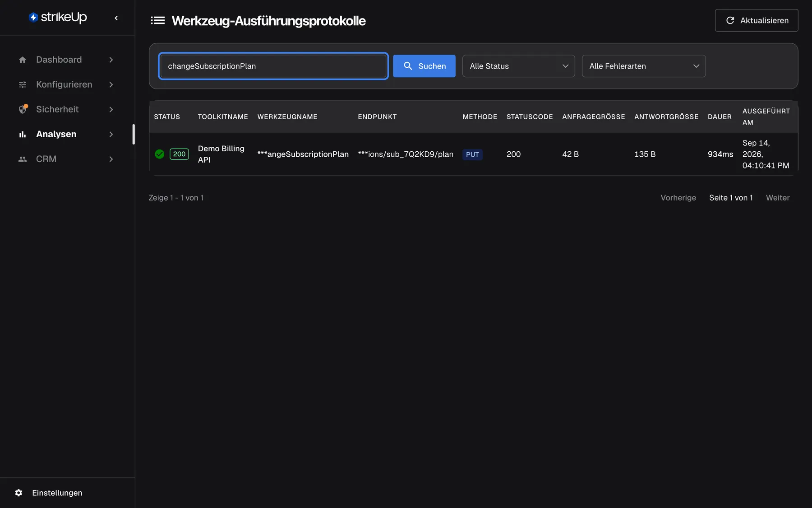The width and height of the screenshot is (812, 508).
Task: Click the 135 B response size
Action: click(645, 154)
